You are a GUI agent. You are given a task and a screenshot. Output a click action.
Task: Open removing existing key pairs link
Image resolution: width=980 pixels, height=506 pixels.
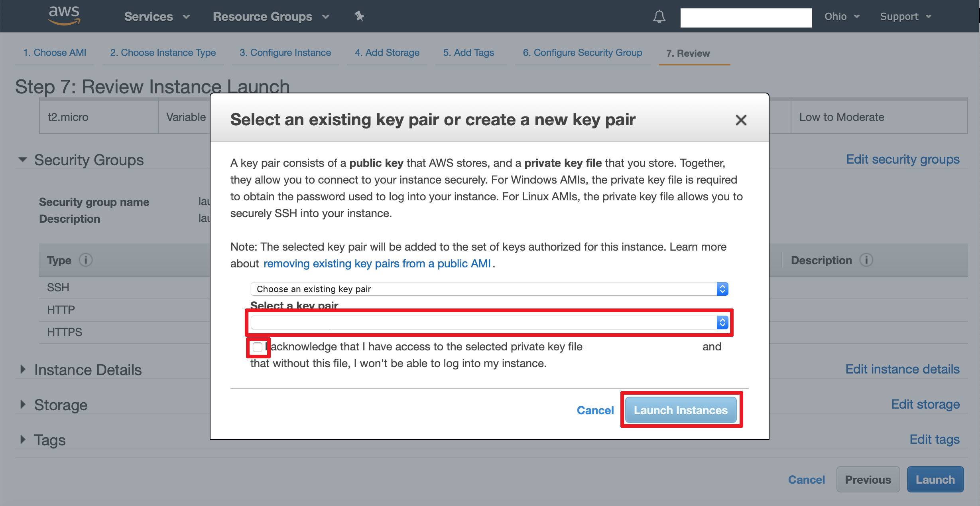tap(377, 264)
